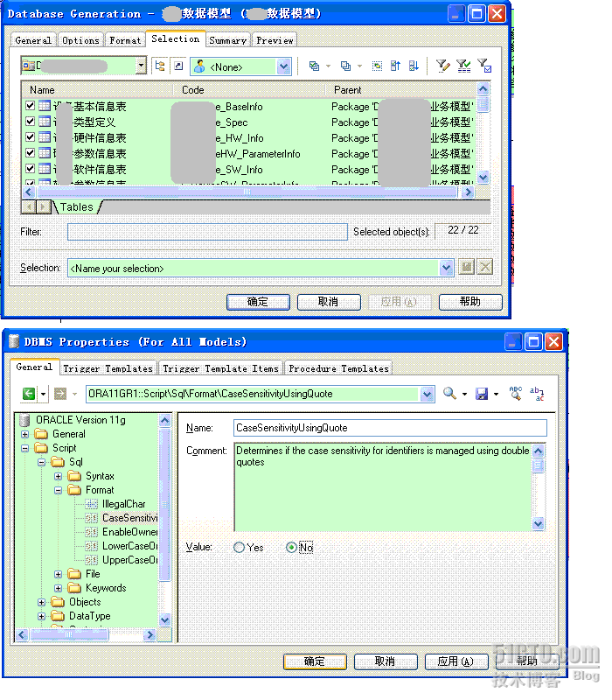Click Use Graphical Selection icon
This screenshot has height=700, width=612.
coord(377,66)
